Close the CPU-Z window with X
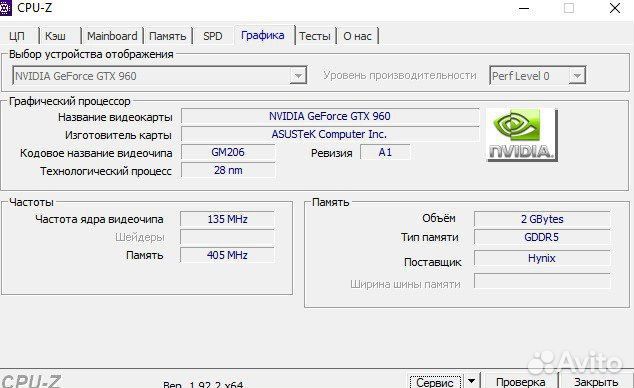634x388 pixels. pos(615,8)
